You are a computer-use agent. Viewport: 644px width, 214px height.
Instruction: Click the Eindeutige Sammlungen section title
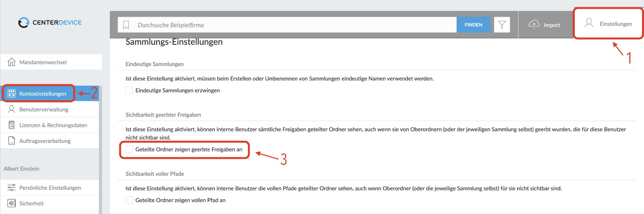point(154,64)
